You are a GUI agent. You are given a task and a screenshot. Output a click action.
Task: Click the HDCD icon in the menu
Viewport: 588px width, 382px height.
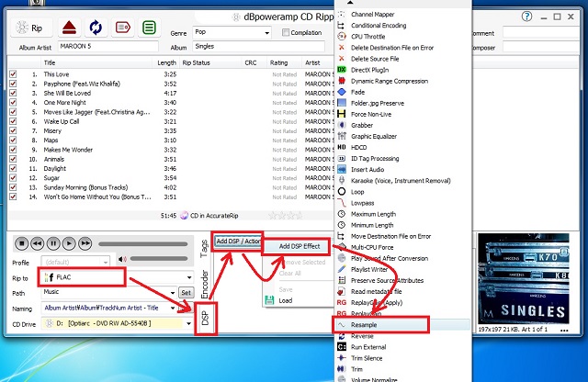tap(341, 147)
